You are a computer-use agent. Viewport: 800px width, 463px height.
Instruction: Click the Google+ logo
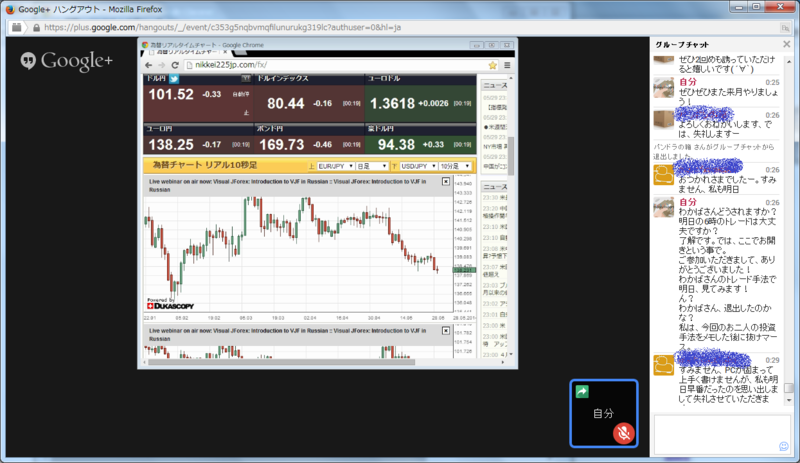pyautogui.click(x=66, y=61)
